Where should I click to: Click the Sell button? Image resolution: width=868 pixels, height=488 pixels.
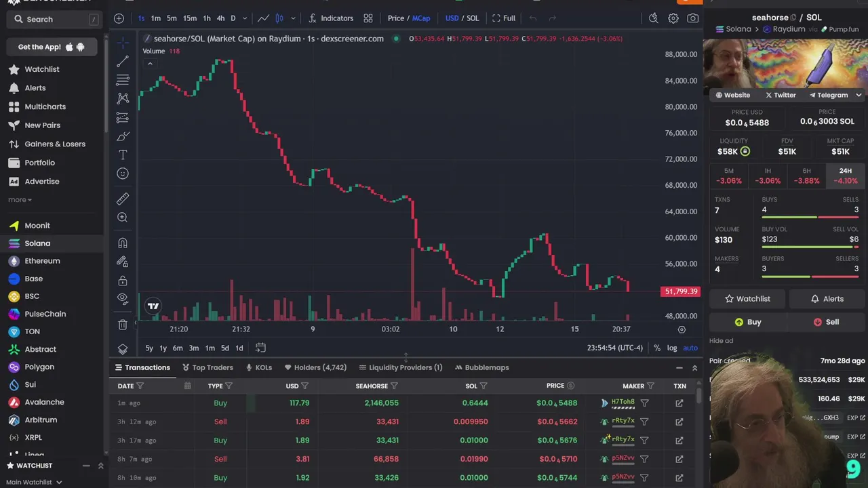(x=826, y=322)
